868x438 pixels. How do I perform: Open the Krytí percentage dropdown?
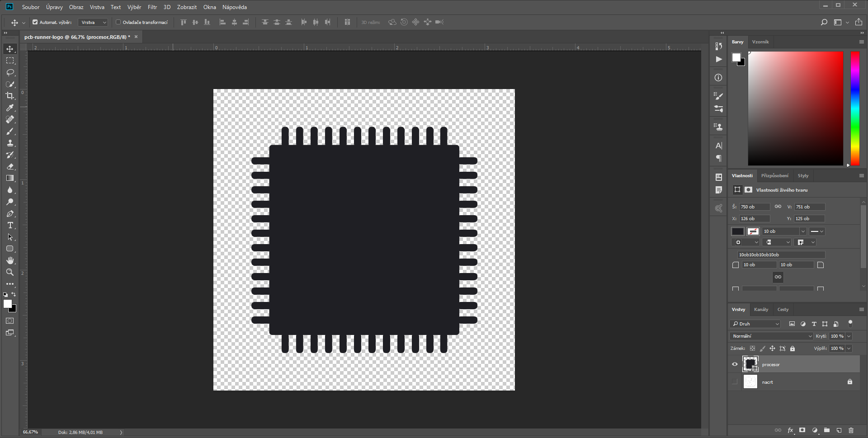[849, 336]
